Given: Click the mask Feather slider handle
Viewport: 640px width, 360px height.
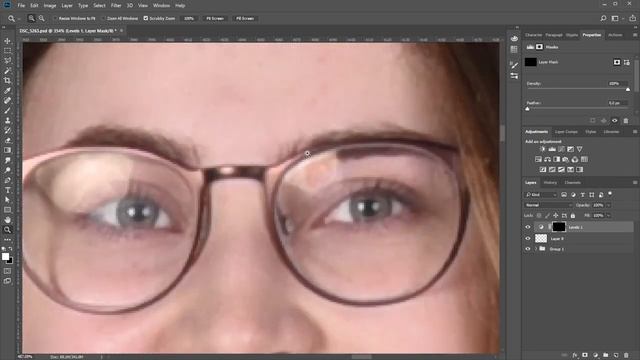Looking at the screenshot, I should [x=527, y=109].
